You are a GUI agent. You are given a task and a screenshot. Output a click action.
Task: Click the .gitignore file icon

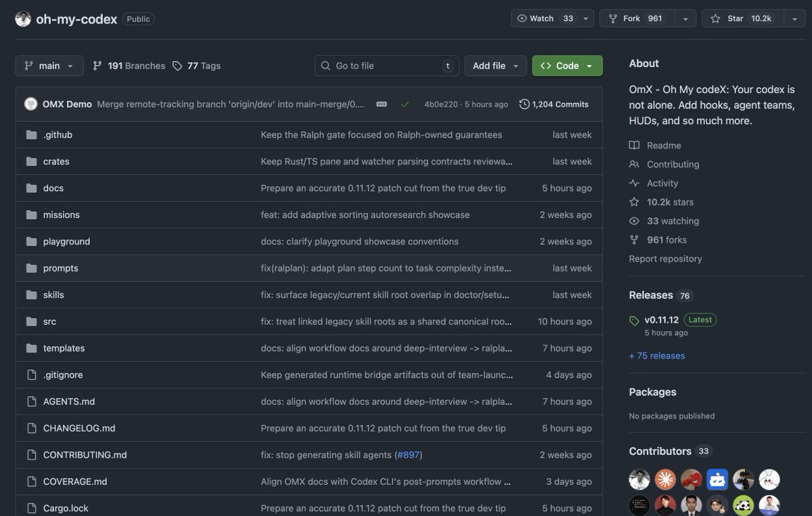(31, 375)
